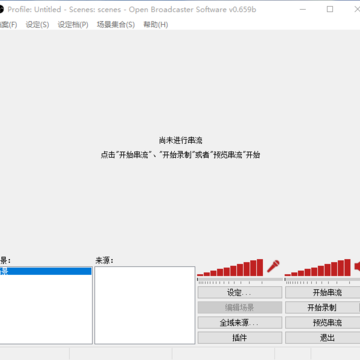
Task: Open the 设定(S) menu
Action: click(x=37, y=25)
